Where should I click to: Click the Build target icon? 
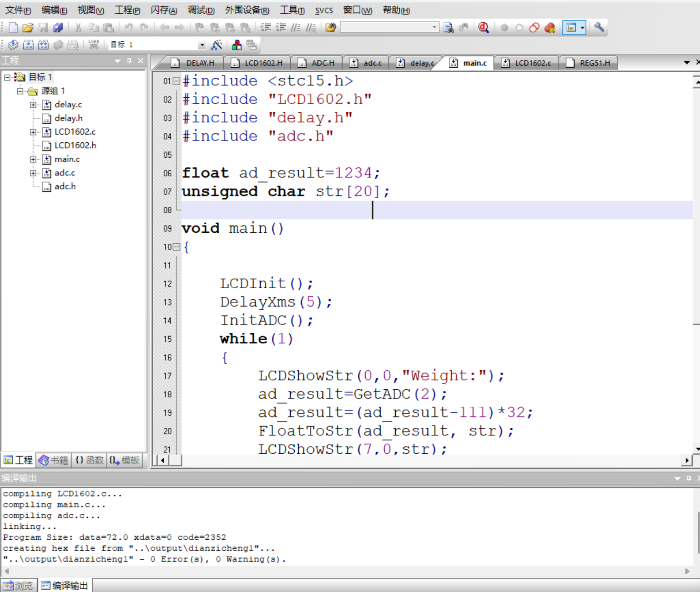coord(28,45)
